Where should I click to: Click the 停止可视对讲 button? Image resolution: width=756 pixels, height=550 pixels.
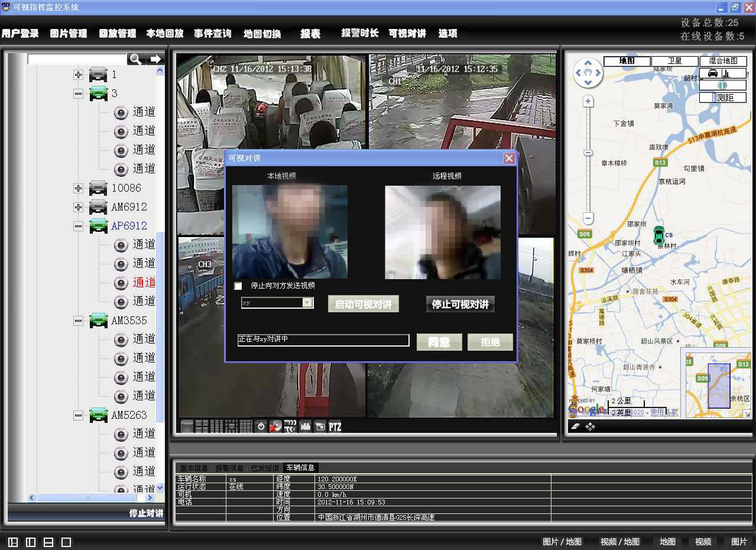point(460,304)
